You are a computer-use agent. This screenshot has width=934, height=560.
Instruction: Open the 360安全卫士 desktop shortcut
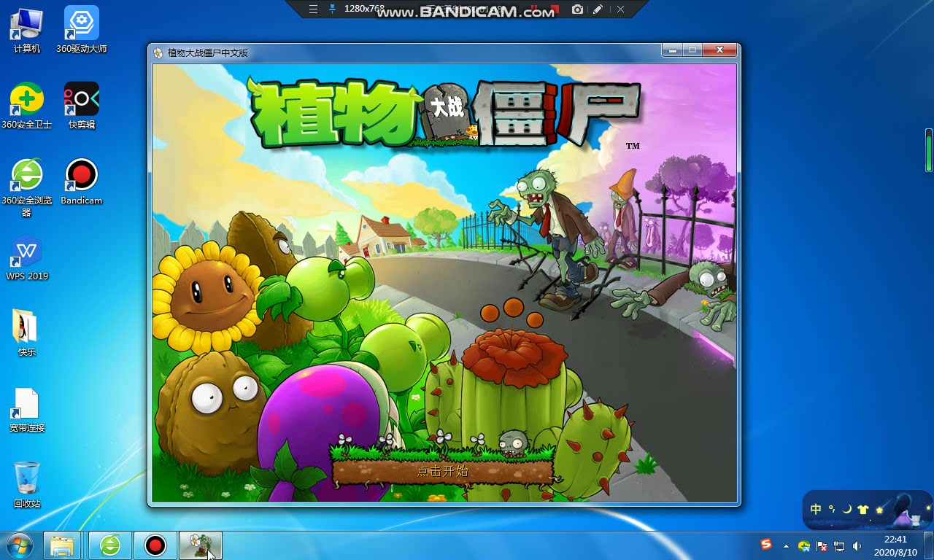pos(27,106)
